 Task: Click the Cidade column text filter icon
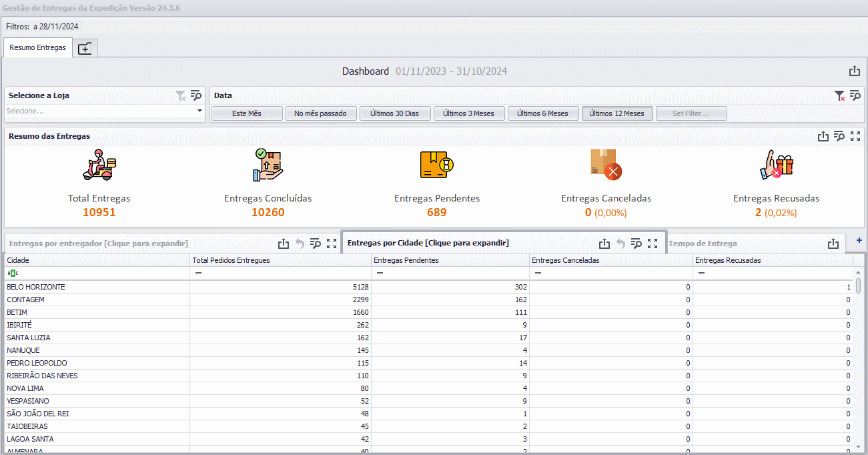click(x=13, y=273)
